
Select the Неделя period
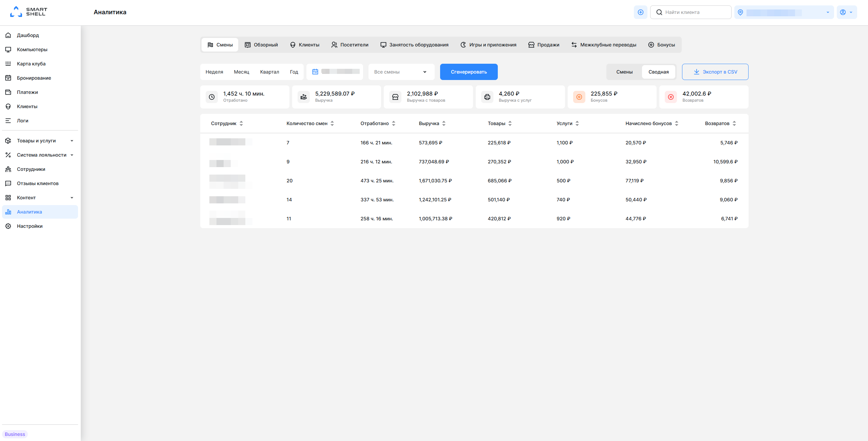click(214, 72)
